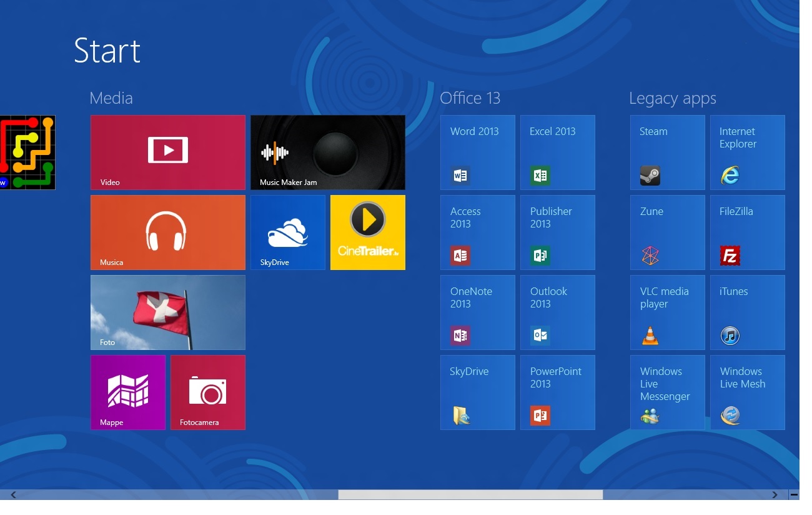
Task: Launch Excel 2013 tile
Action: (558, 152)
